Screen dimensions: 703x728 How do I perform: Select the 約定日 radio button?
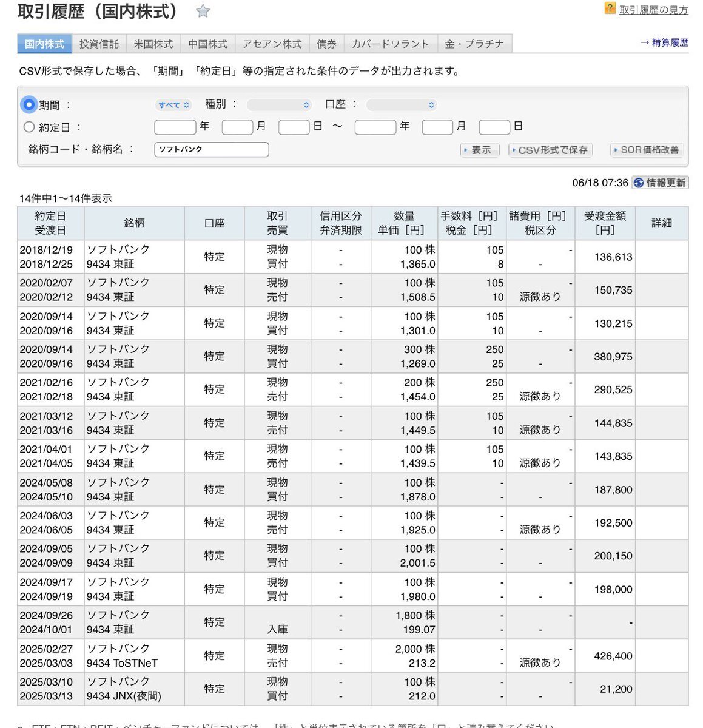pos(29,127)
